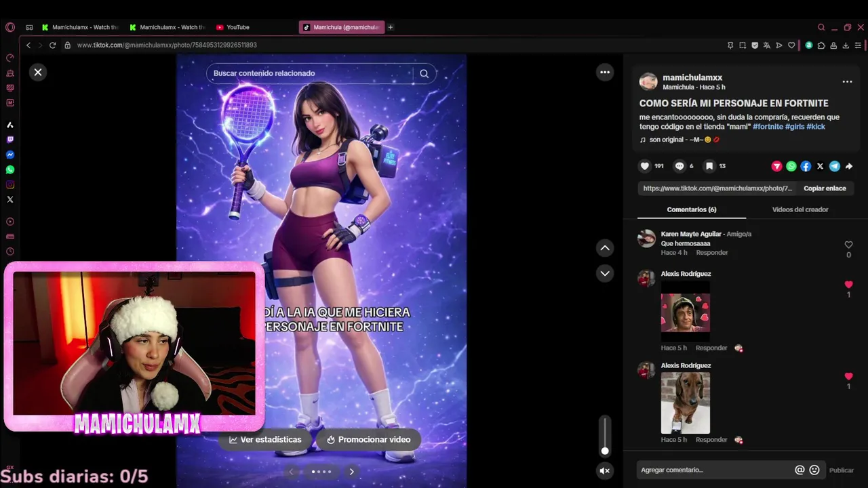Open the WhatsApp sidebar shortcut
Image resolution: width=868 pixels, height=488 pixels.
point(10,169)
